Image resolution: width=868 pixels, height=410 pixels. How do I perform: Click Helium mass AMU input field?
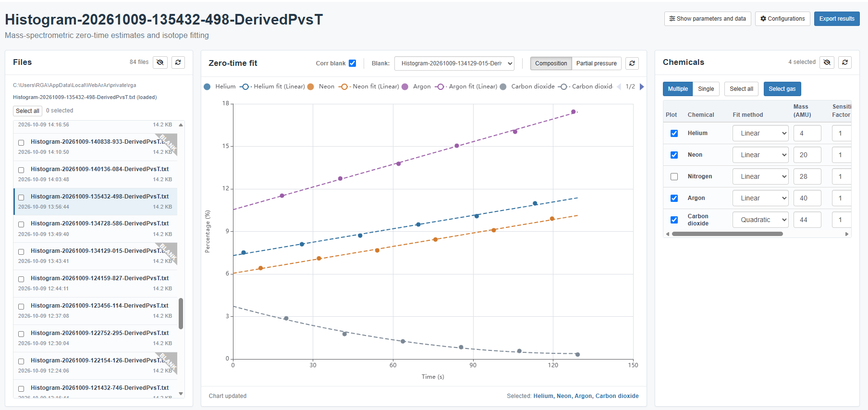point(807,133)
